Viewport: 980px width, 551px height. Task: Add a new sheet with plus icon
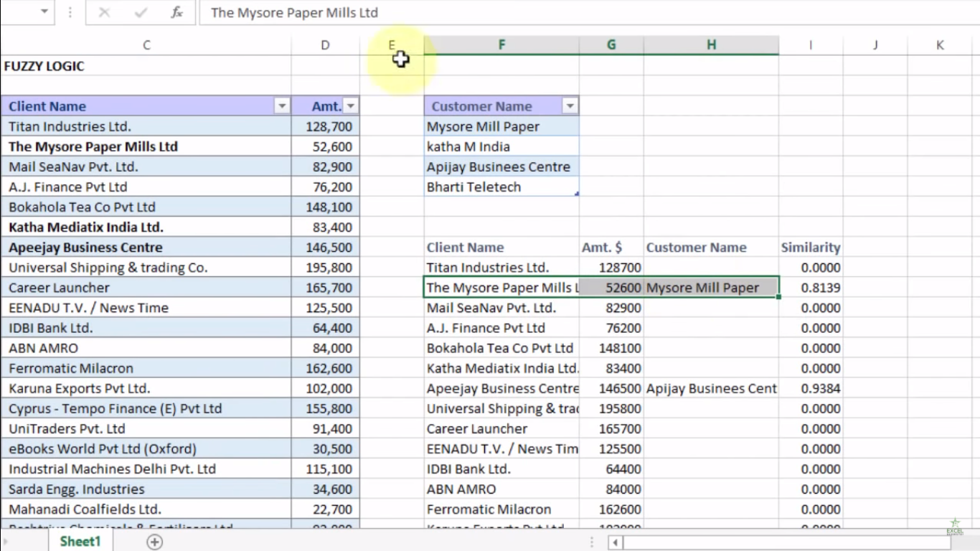coord(154,542)
